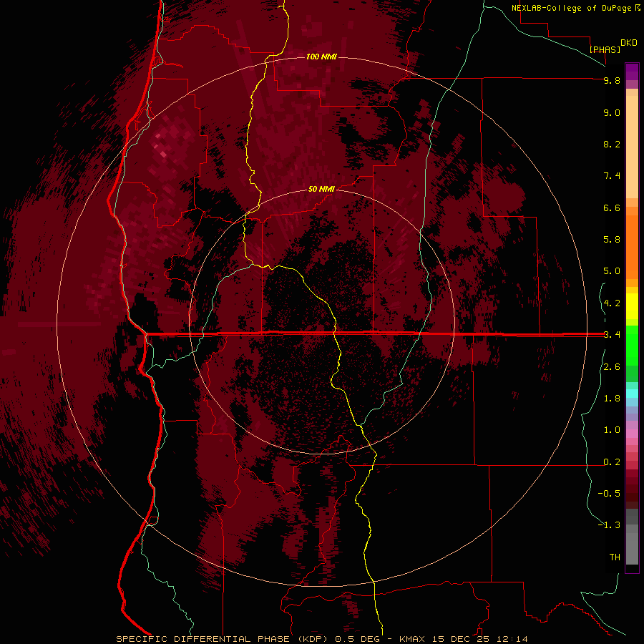This screenshot has width=644, height=644.
Task: Click the purple segment topping the color bar
Action: tap(632, 72)
